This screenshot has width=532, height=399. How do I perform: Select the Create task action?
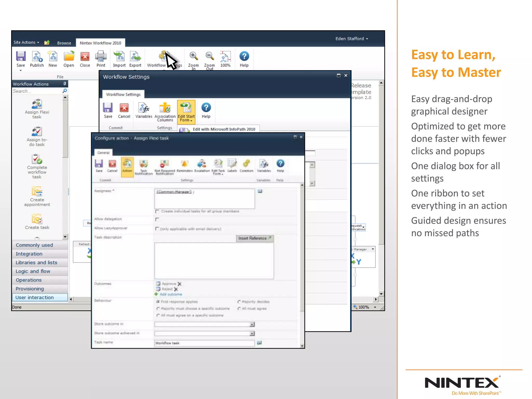tap(37, 222)
